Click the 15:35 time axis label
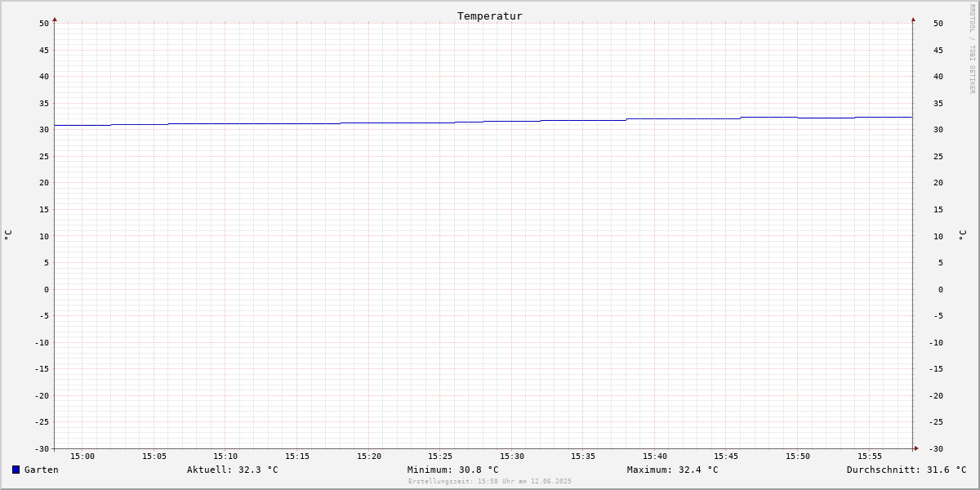The width and height of the screenshot is (980, 490). pyautogui.click(x=583, y=456)
